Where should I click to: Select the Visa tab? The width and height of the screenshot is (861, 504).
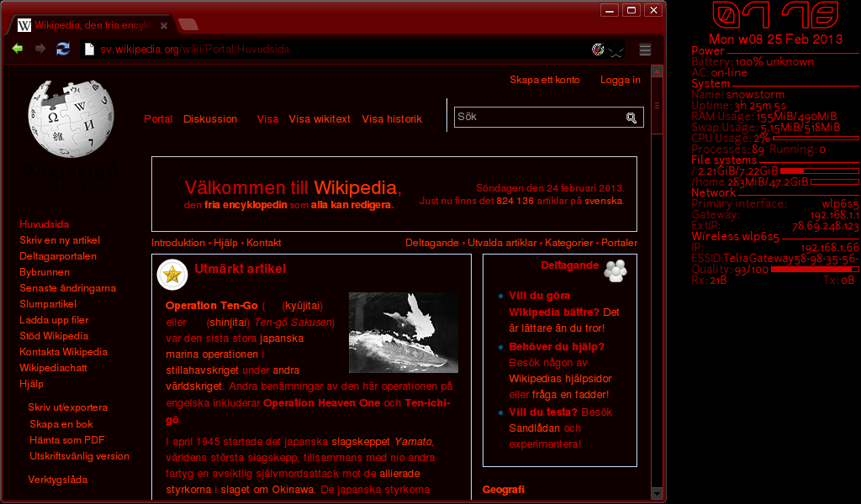pos(267,119)
